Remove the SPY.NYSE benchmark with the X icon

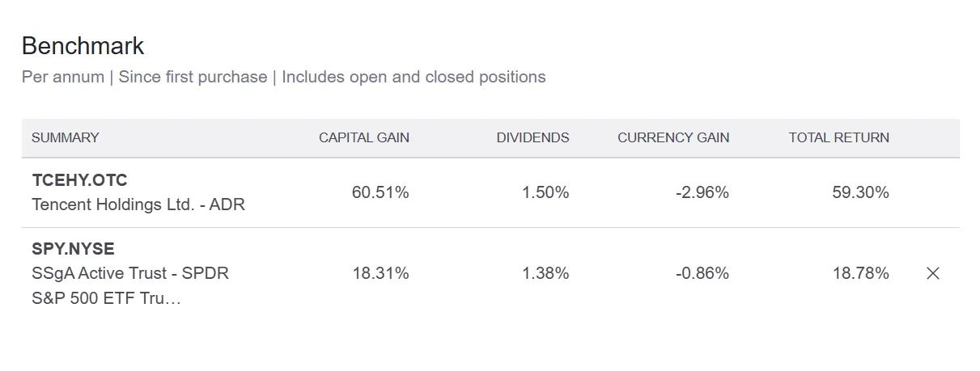pyautogui.click(x=932, y=273)
